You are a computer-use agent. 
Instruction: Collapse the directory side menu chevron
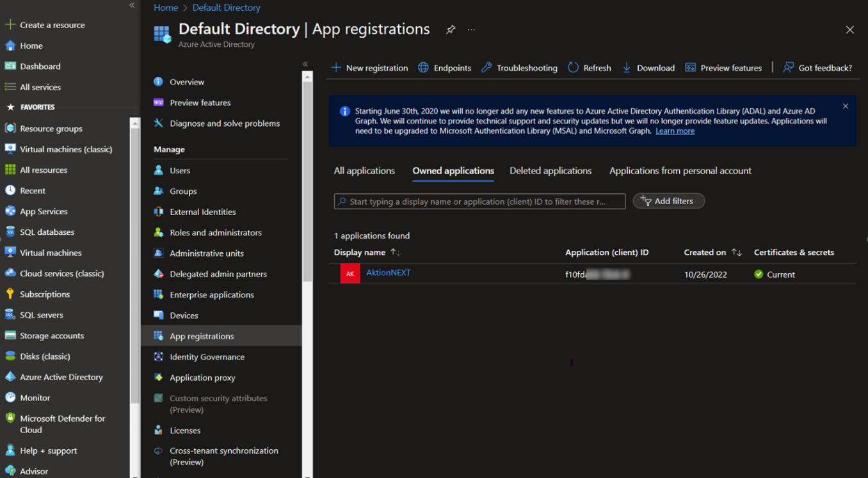tap(305, 64)
